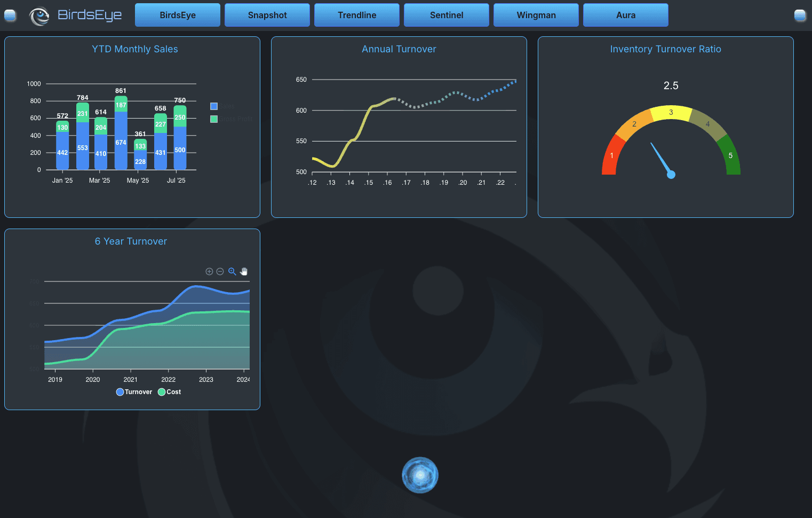Click the 361 total label
Image resolution: width=812 pixels, height=518 pixels.
[x=140, y=134]
